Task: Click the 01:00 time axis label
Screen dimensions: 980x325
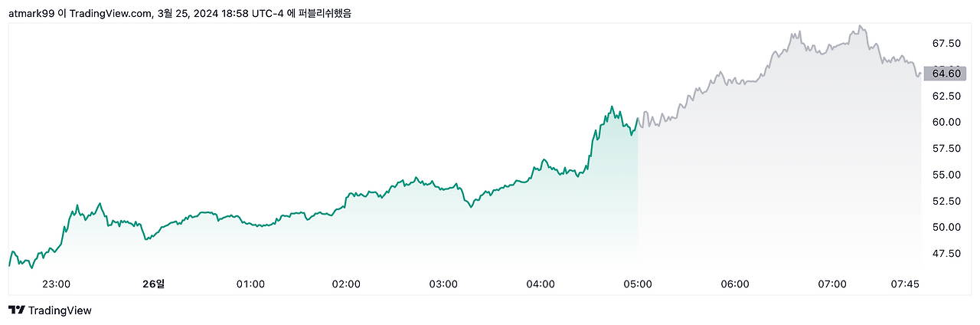Action: (x=250, y=284)
